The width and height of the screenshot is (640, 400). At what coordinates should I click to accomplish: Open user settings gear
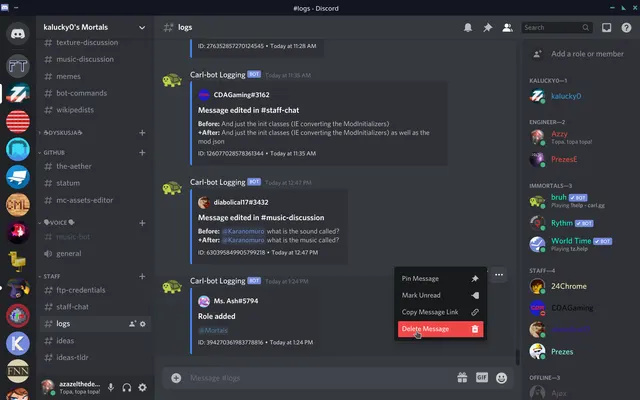coord(142,387)
